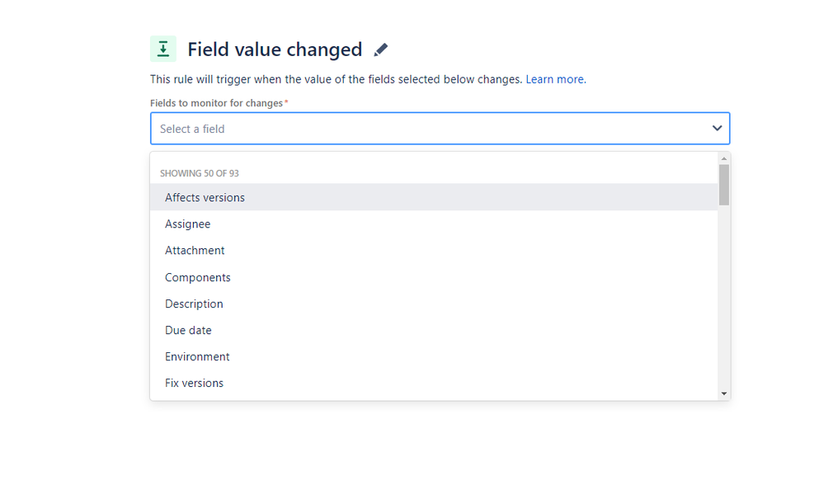824x504 pixels.
Task: Choose Description from the dropdown list
Action: point(434,304)
